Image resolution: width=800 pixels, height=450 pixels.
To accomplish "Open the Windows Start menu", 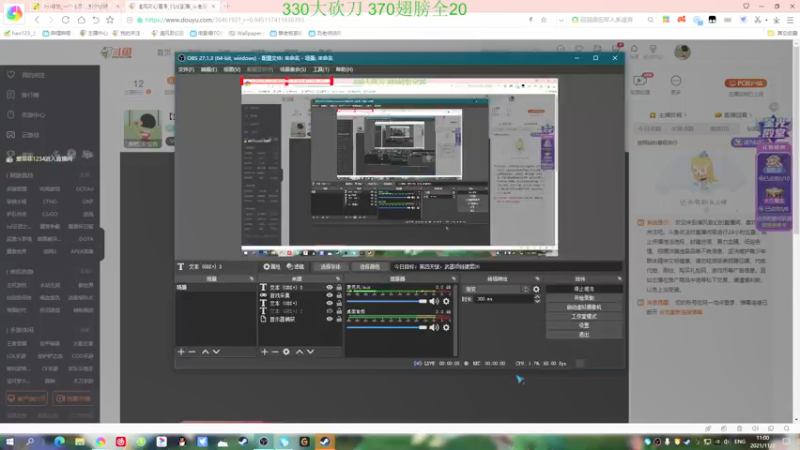I will pyautogui.click(x=10, y=441).
